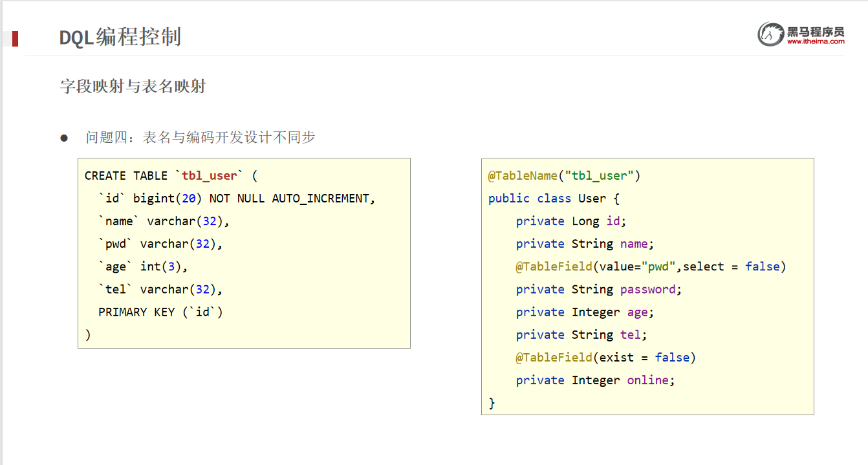Click the @TableField value="pwd" annotation line
Image resolution: width=868 pixels, height=465 pixels.
tap(651, 266)
